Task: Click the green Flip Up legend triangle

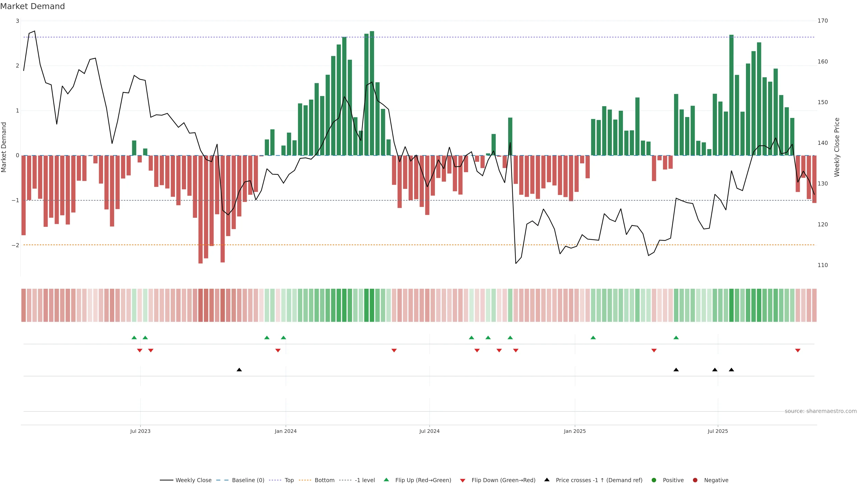Action: click(387, 480)
